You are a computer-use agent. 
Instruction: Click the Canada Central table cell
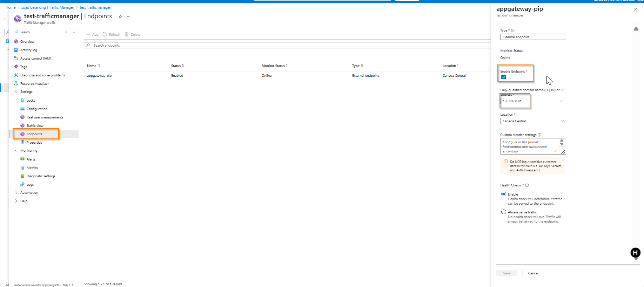pyautogui.click(x=454, y=76)
